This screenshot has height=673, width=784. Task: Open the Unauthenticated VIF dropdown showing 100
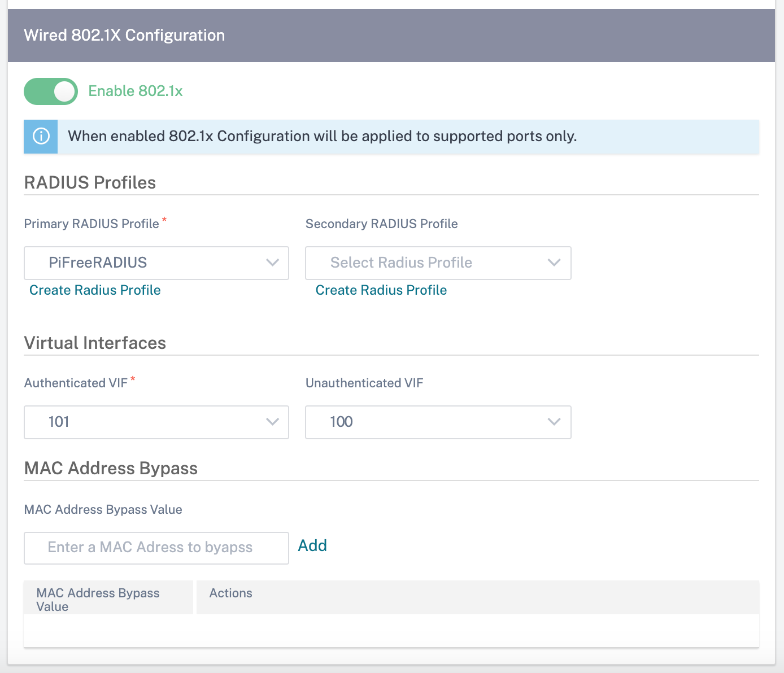pyautogui.click(x=438, y=422)
